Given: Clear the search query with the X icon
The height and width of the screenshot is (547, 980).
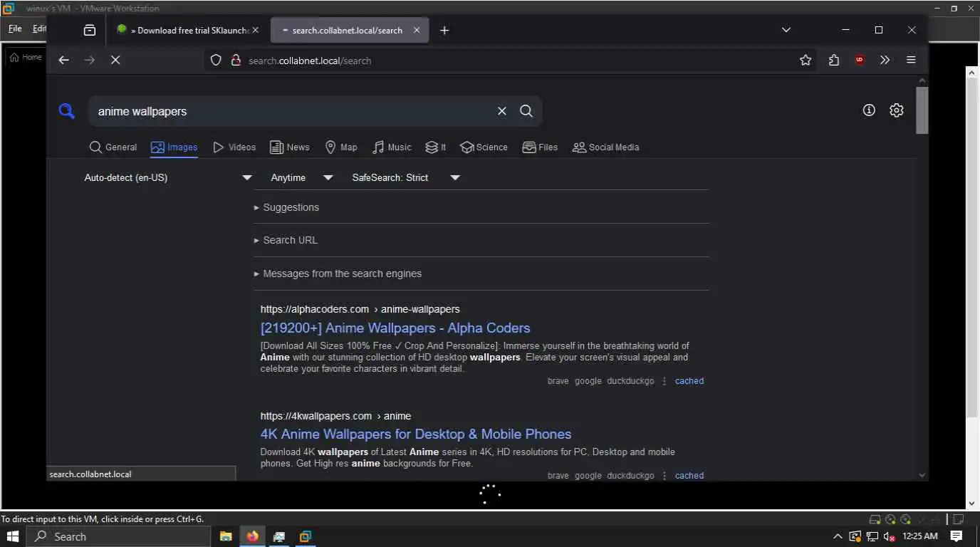Looking at the screenshot, I should (x=502, y=111).
